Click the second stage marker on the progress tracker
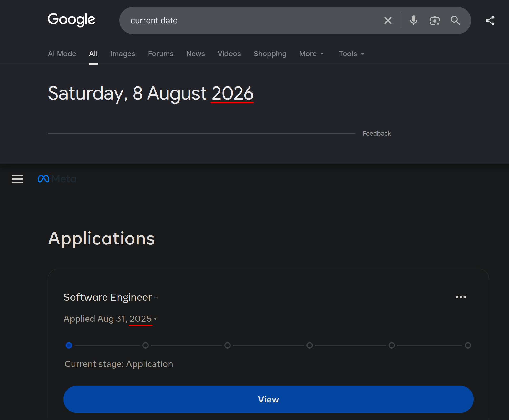509x420 pixels. [x=145, y=345]
